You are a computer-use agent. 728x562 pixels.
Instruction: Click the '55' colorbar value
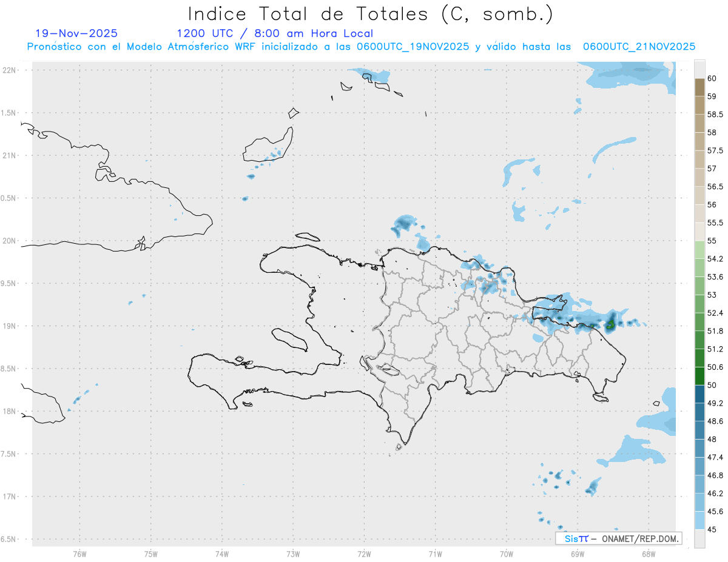coord(712,241)
